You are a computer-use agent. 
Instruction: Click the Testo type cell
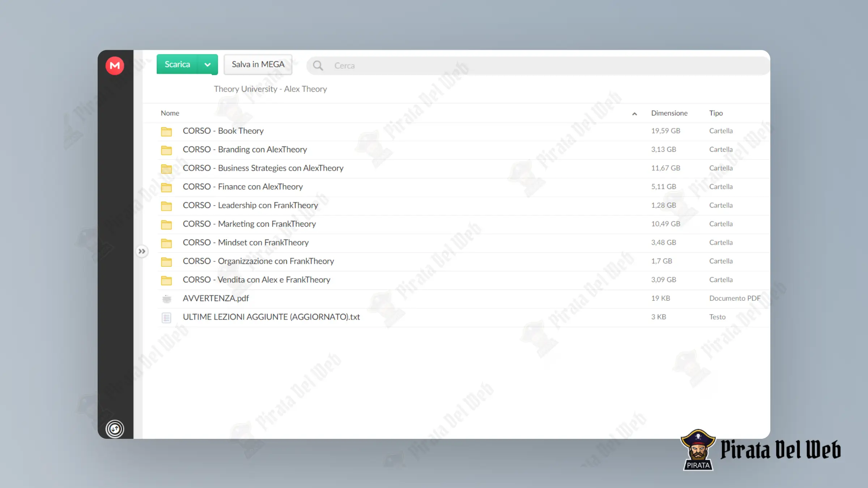717,317
